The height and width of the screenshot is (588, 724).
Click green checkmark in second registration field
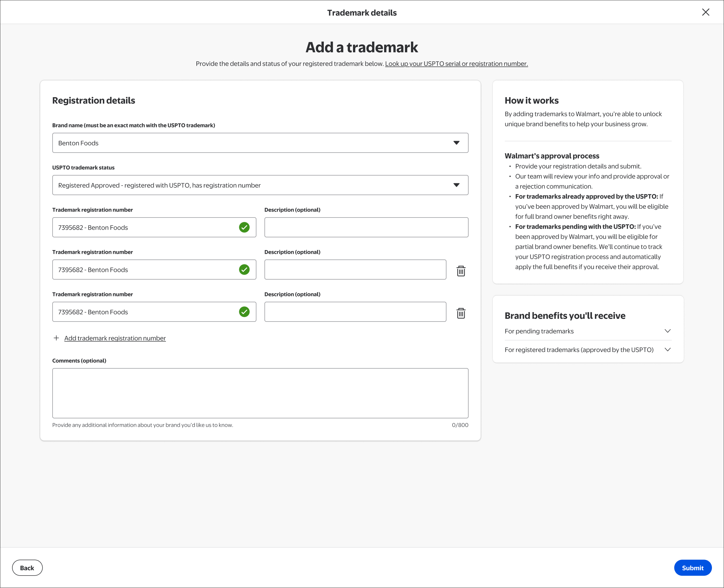[244, 270]
